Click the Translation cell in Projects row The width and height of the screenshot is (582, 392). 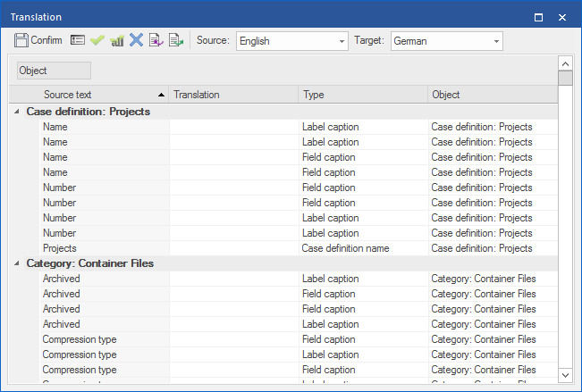click(x=234, y=248)
